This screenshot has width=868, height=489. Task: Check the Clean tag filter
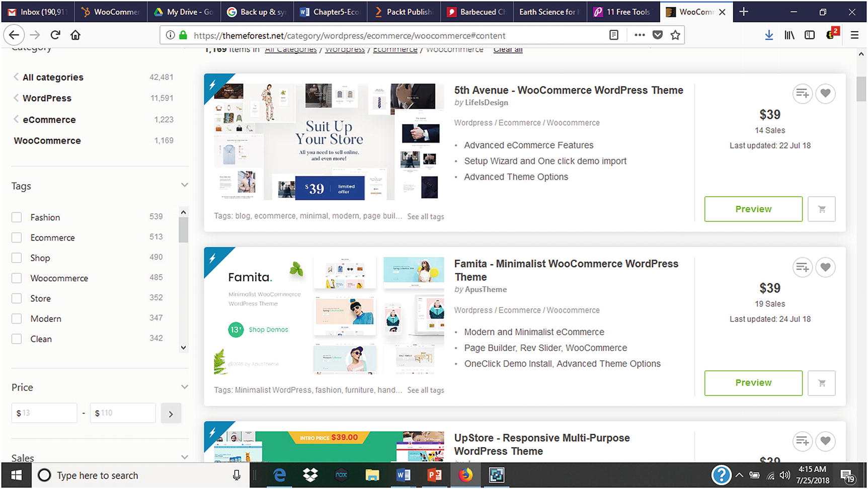point(17,339)
